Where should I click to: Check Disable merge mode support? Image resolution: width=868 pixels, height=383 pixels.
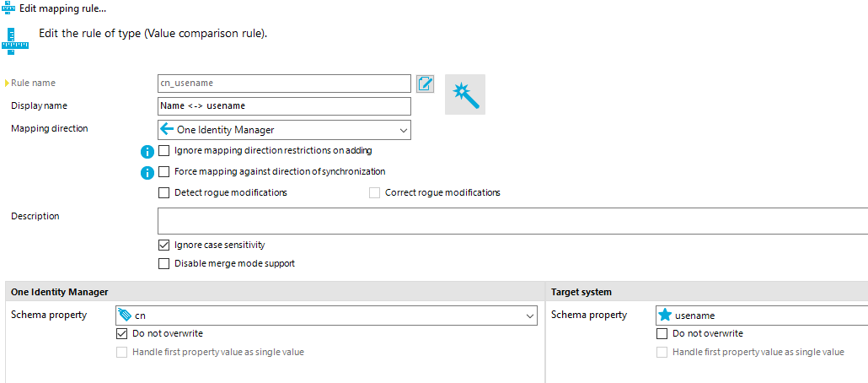(x=163, y=263)
